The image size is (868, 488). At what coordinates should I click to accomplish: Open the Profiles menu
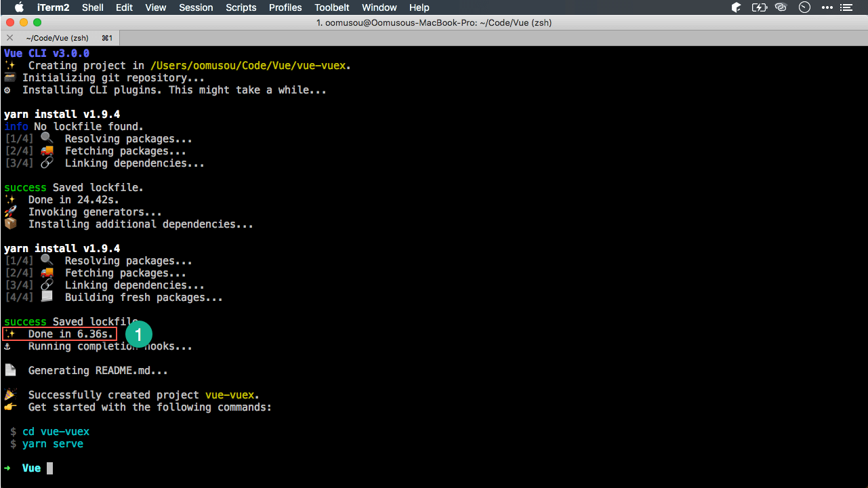click(285, 7)
